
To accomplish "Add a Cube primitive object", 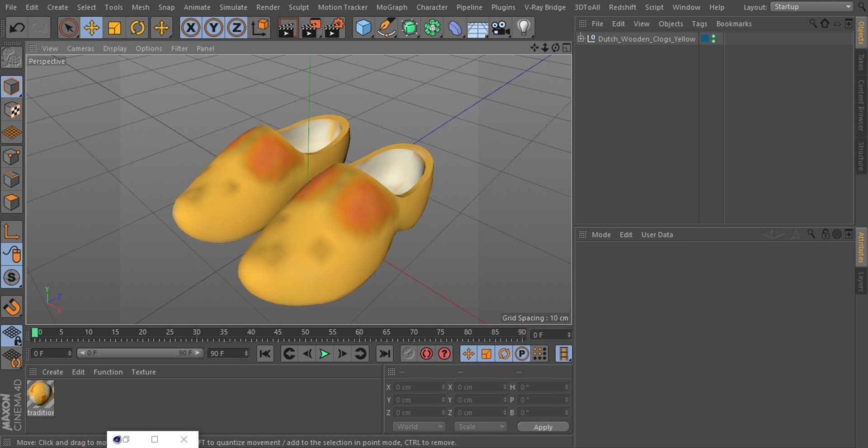I will (x=363, y=28).
